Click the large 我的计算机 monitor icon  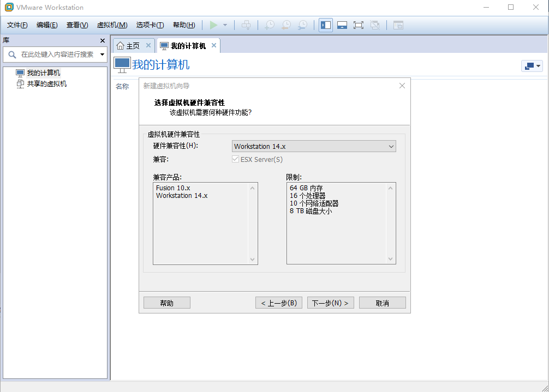[122, 65]
